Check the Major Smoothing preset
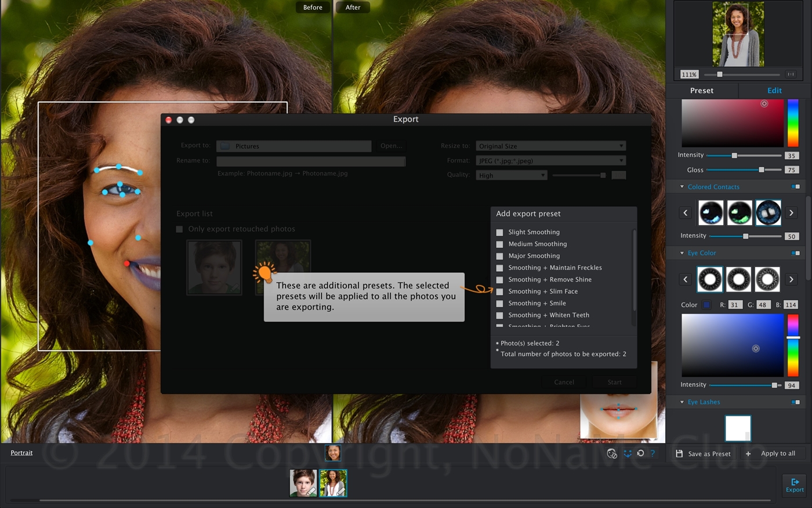The width and height of the screenshot is (812, 508). coord(499,256)
